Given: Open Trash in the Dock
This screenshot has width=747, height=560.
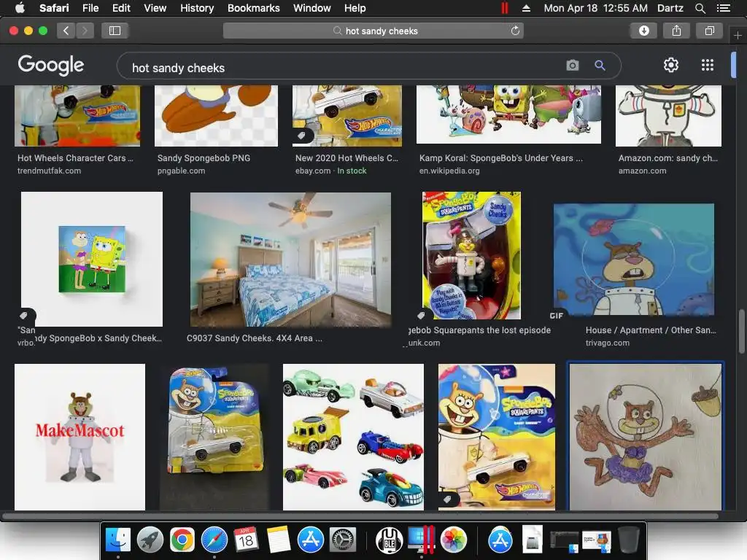Looking at the screenshot, I should click(x=629, y=540).
